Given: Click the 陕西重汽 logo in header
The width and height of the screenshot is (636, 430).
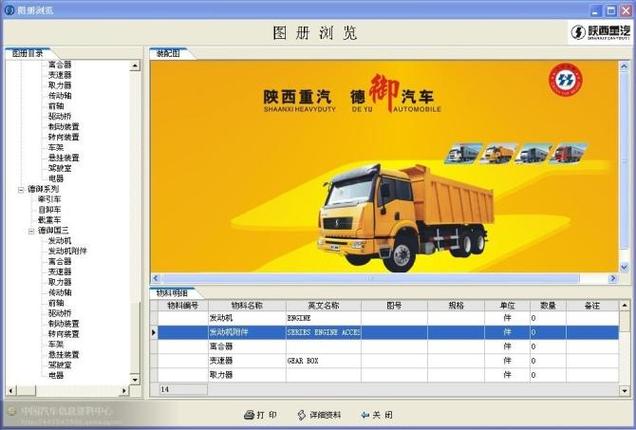Looking at the screenshot, I should click(x=600, y=32).
